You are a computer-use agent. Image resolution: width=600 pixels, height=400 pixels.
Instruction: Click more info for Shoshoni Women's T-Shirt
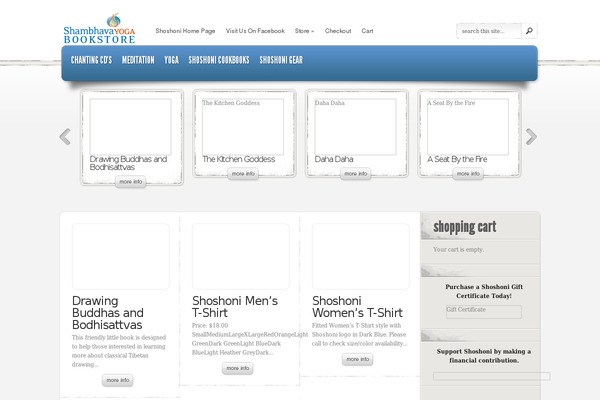(x=358, y=359)
